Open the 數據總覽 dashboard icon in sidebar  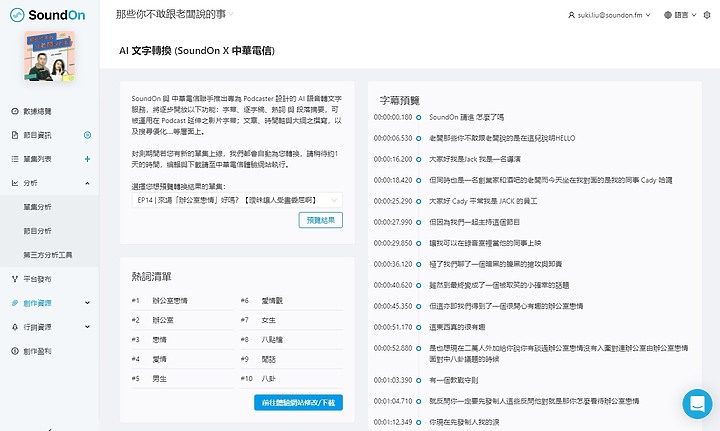coord(15,111)
